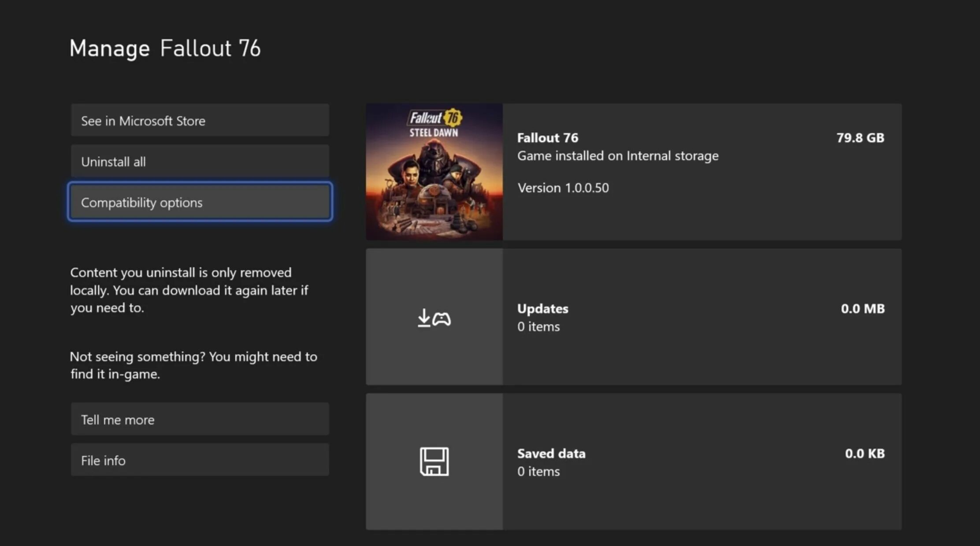Click the Not seeing something help text
Image resolution: width=980 pixels, height=546 pixels.
[x=193, y=365]
